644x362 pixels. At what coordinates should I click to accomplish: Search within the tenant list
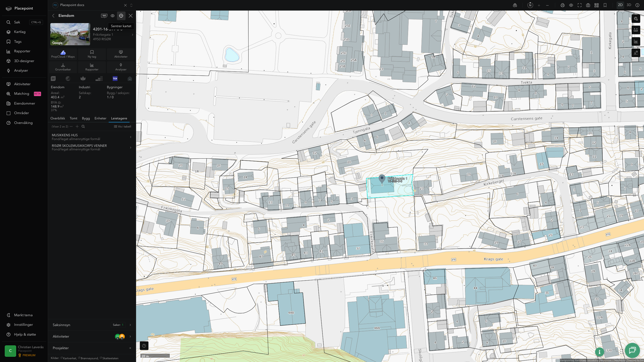pos(83,126)
